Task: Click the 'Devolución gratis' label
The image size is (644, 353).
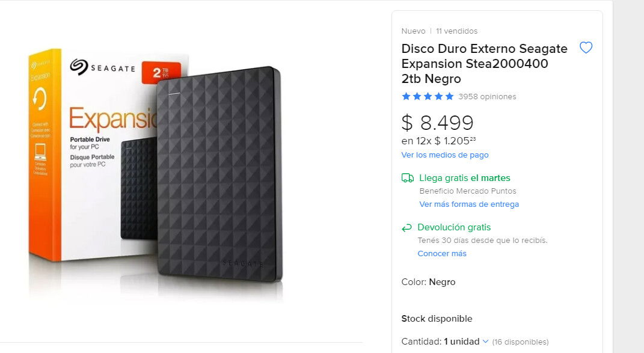Action: click(x=454, y=227)
